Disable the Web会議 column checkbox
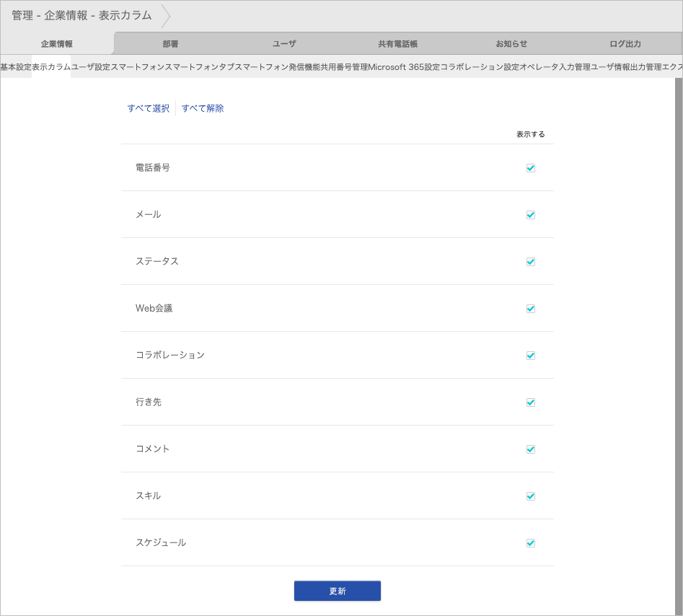Viewport: 683px width, 616px height. (531, 309)
